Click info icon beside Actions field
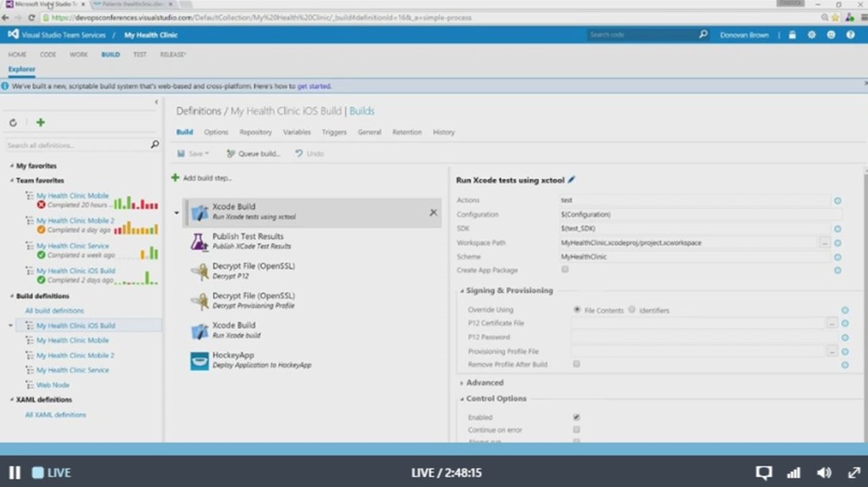The width and height of the screenshot is (868, 487). click(x=837, y=200)
